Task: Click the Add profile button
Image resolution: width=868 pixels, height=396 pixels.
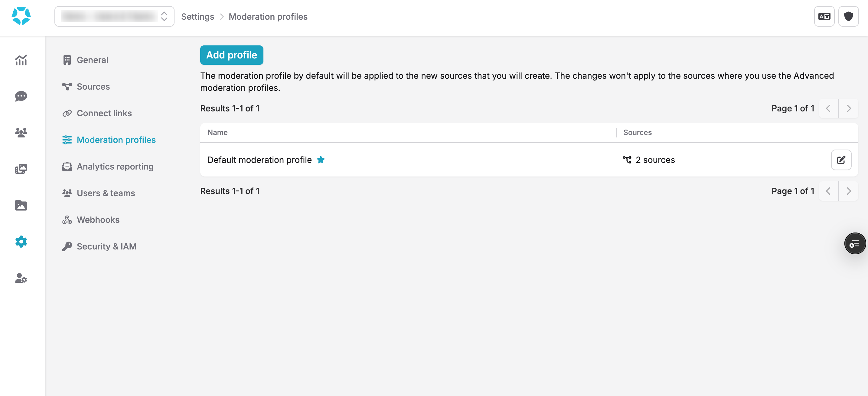Action: click(231, 55)
